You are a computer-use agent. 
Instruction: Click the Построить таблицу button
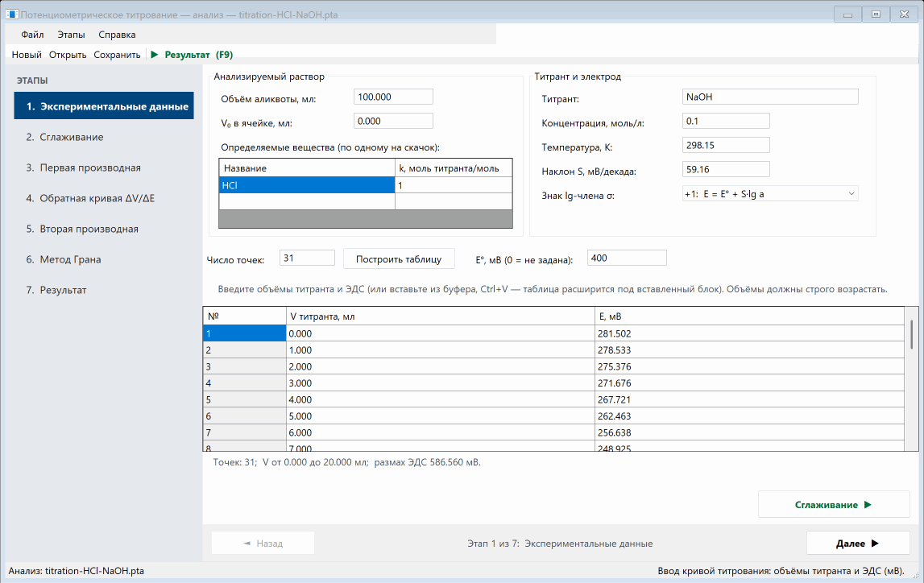coord(398,259)
